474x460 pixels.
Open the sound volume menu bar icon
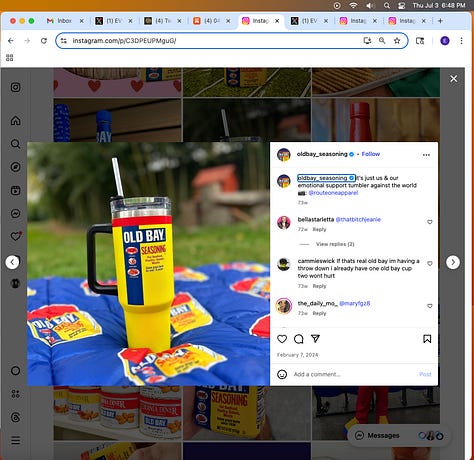click(370, 5)
